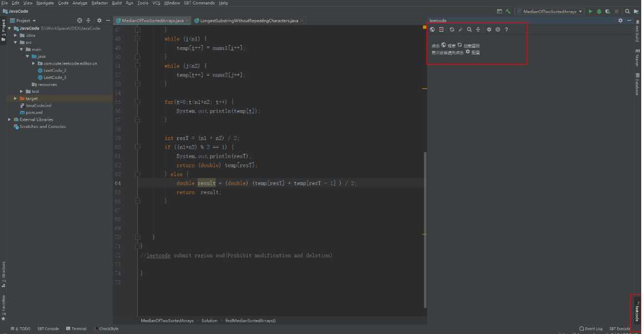
Task: Expand the test folder
Action: coord(21,92)
